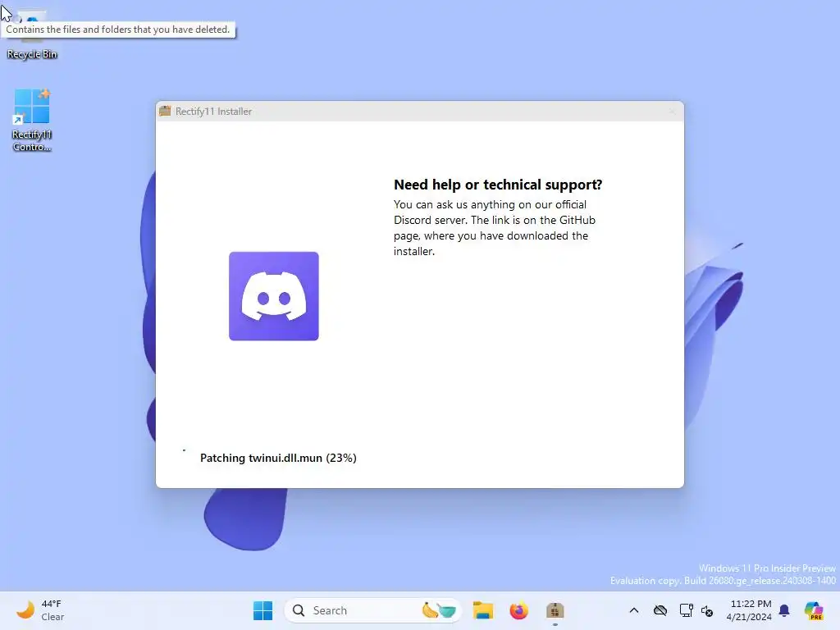This screenshot has width=840, height=630.
Task: Click the progress spinner beside Patching text
Action: (184, 450)
